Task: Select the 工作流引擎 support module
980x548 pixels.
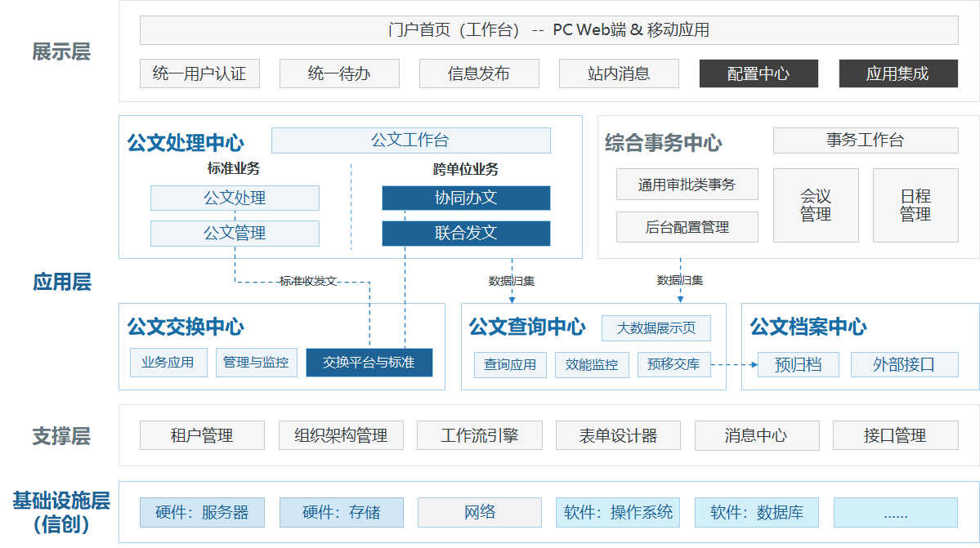Action: click(479, 435)
